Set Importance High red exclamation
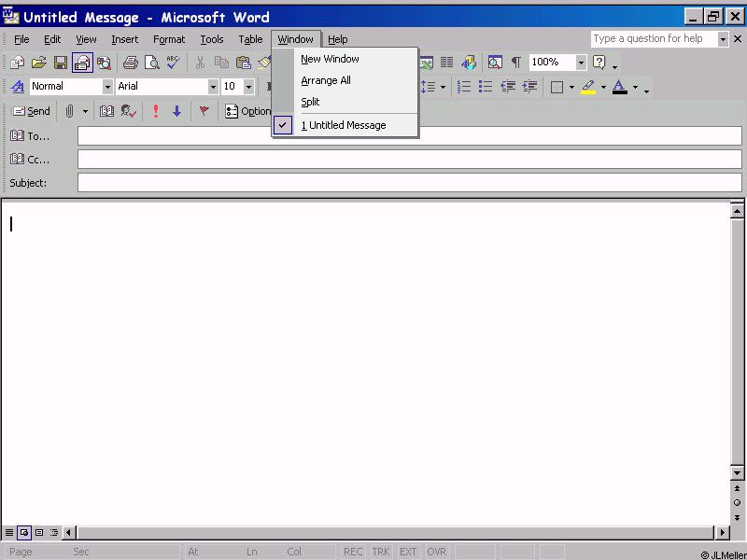747x560 pixels. (155, 111)
